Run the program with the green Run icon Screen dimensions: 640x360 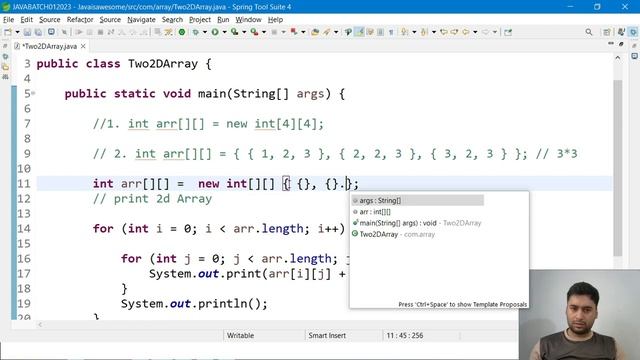click(215, 32)
